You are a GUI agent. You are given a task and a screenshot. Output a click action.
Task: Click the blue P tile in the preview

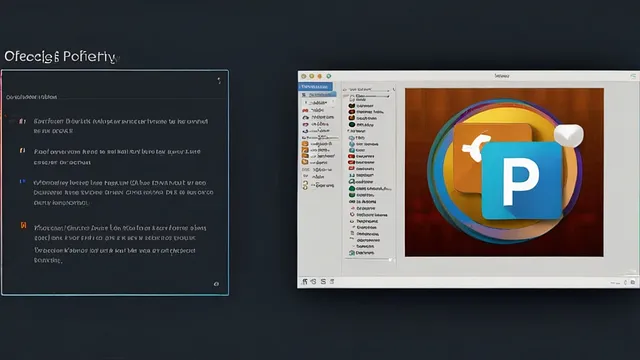[522, 181]
